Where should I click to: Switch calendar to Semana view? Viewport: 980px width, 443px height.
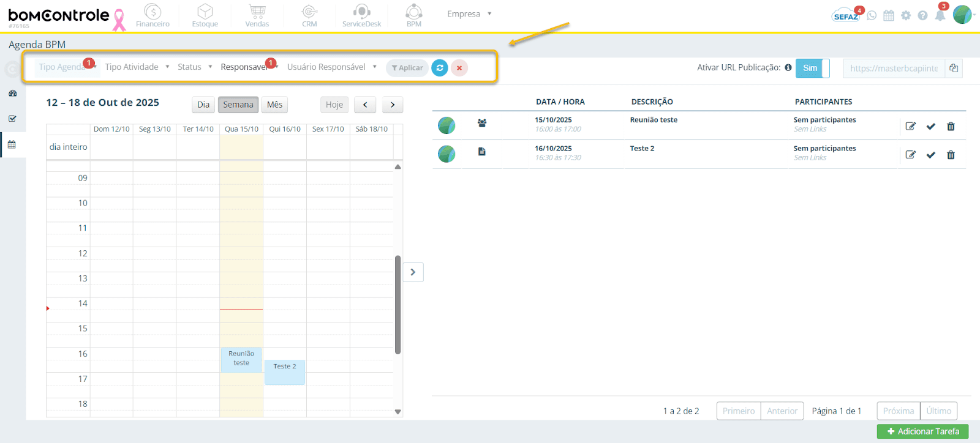coord(238,105)
